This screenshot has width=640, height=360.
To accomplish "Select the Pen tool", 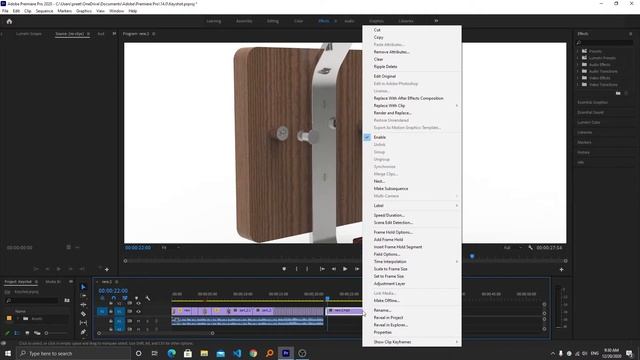I will tap(83, 332).
